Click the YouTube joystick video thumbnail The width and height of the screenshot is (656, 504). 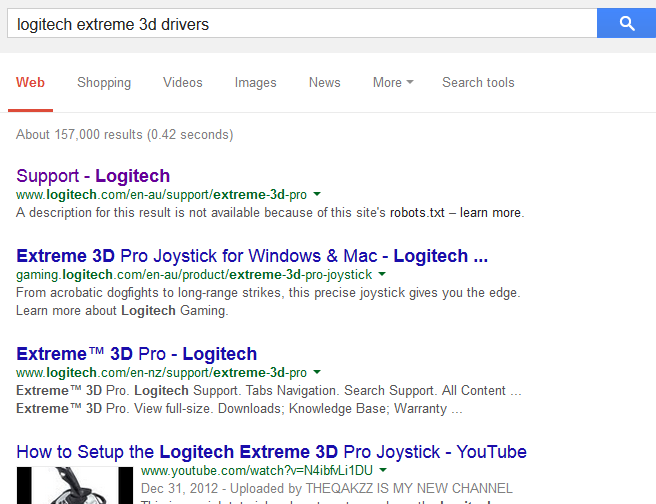pyautogui.click(x=75, y=485)
